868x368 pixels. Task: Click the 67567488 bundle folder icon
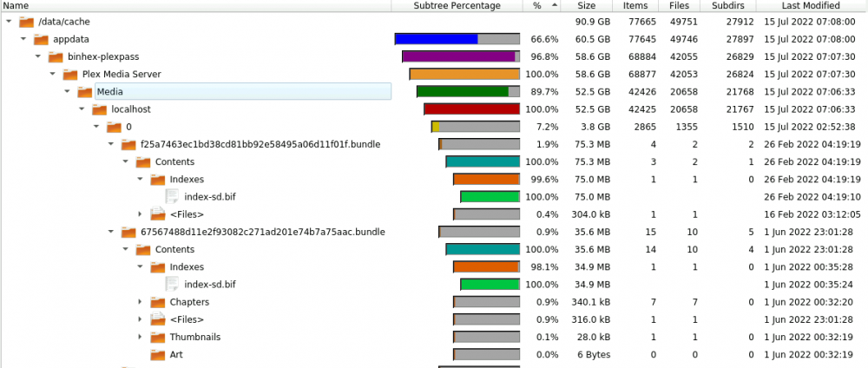[128, 232]
